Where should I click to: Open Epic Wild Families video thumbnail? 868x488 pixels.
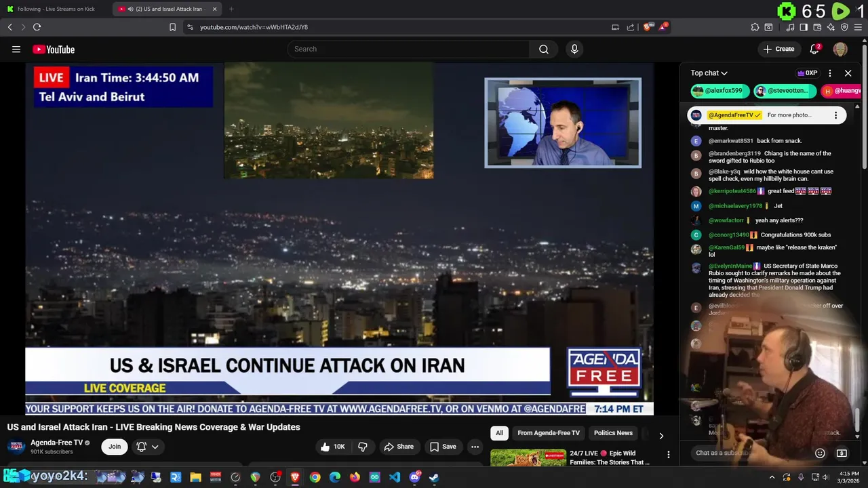point(528,458)
